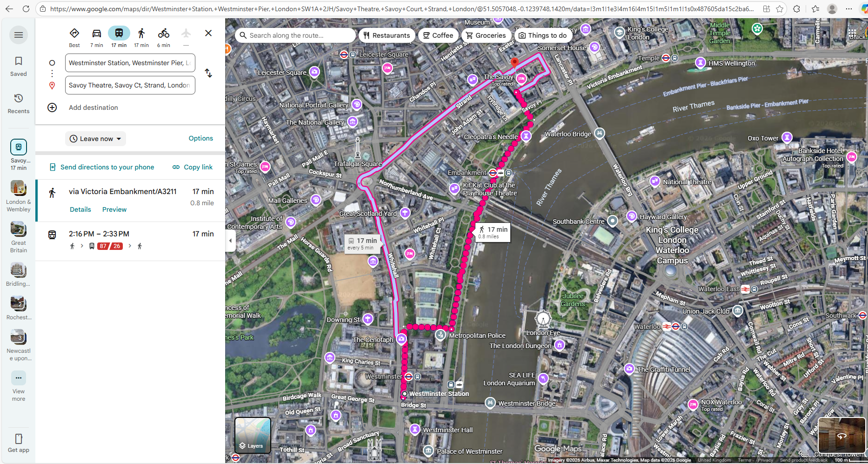Image resolution: width=868 pixels, height=464 pixels.
Task: Open Saved places in sidebar
Action: pos(19,67)
